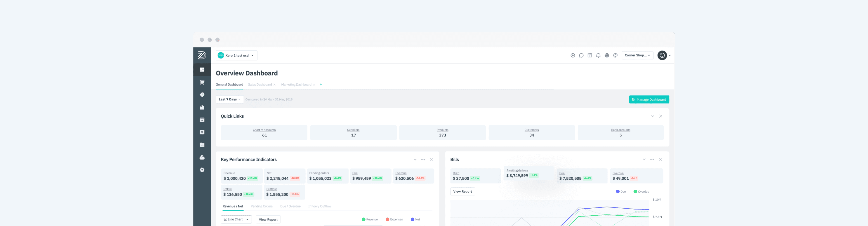Open settings gear in sidebar
The height and width of the screenshot is (226, 868).
click(x=202, y=170)
